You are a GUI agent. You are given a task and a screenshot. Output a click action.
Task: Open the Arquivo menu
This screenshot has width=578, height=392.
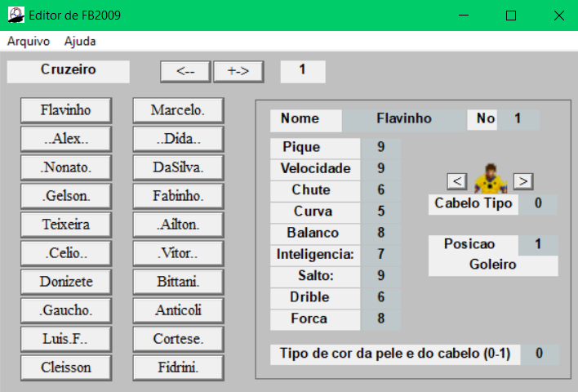tap(29, 41)
